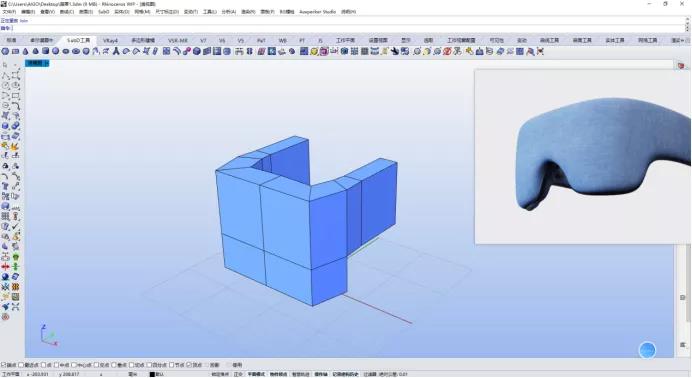This screenshot has width=692, height=378.
Task: Click the black layer color swatch in status bar
Action: [152, 374]
